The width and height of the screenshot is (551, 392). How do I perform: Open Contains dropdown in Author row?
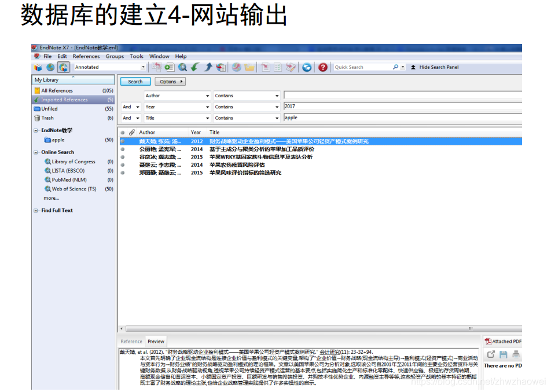pos(277,96)
